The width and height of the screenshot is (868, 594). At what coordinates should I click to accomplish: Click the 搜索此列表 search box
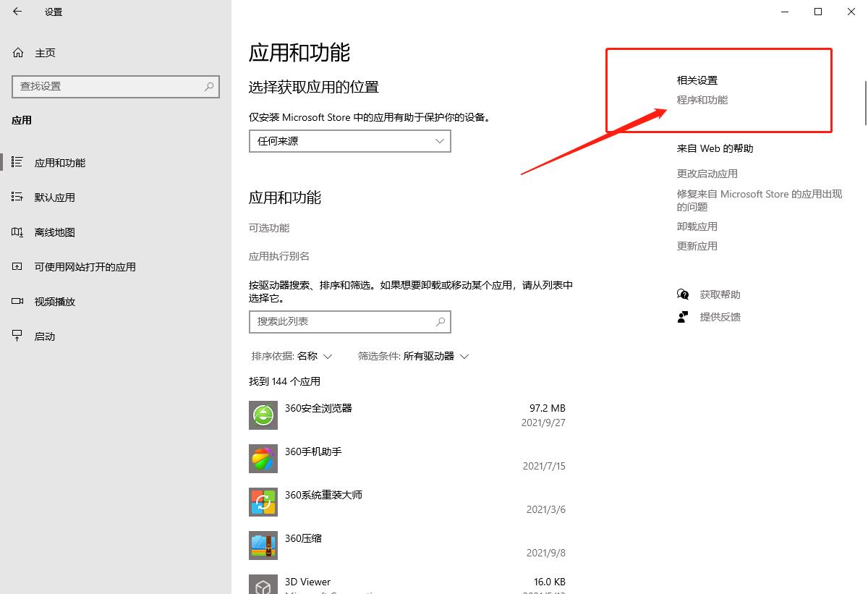tap(349, 321)
